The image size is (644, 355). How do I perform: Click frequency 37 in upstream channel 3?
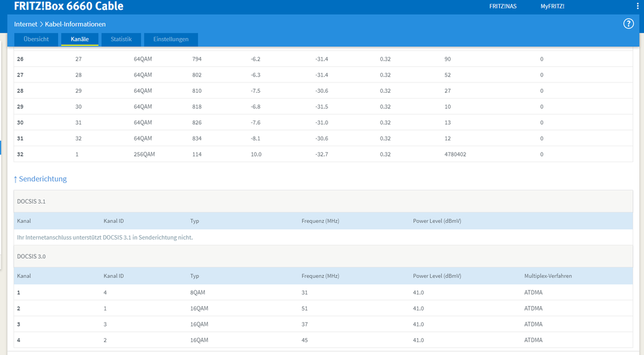tap(304, 324)
